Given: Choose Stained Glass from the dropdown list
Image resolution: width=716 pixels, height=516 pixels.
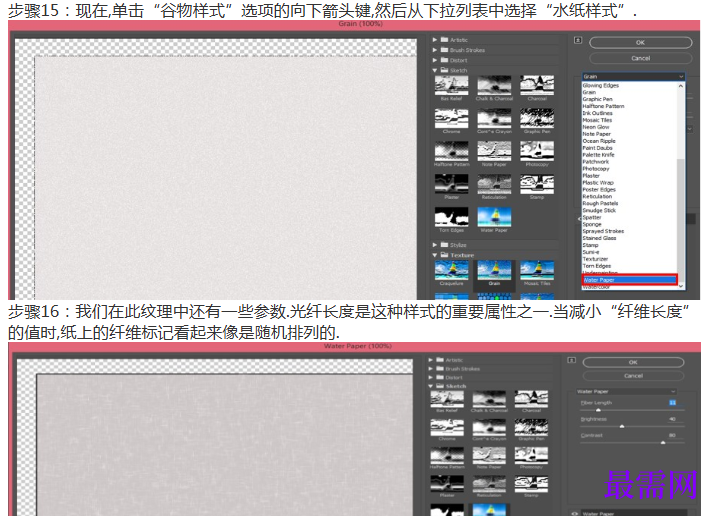Looking at the screenshot, I should (x=599, y=238).
